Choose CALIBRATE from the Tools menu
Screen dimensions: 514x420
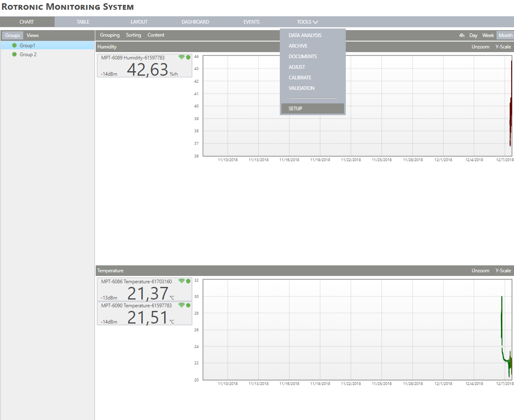point(300,78)
